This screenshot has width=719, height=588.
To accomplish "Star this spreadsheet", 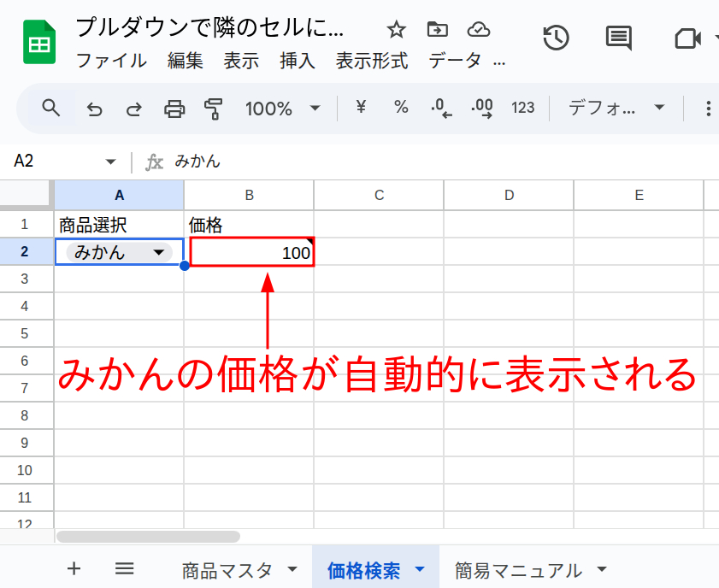I will [396, 29].
